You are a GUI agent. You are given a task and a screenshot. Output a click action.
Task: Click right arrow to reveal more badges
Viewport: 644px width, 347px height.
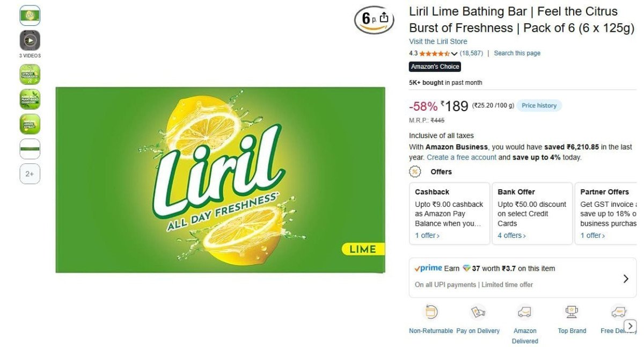[x=631, y=326]
